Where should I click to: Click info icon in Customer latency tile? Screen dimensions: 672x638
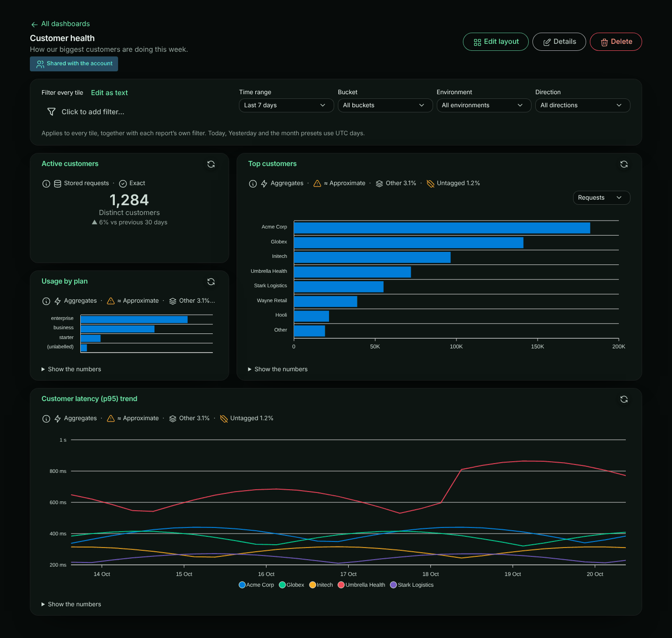(x=46, y=419)
